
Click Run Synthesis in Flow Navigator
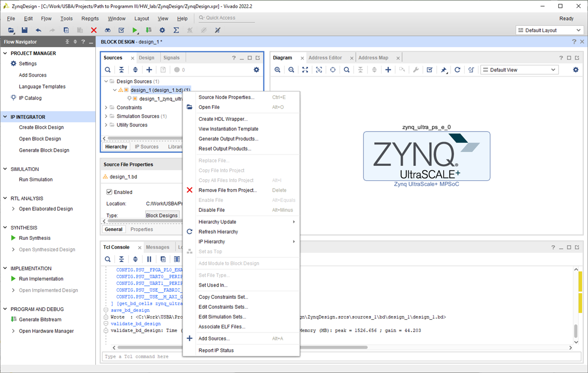[x=35, y=238]
